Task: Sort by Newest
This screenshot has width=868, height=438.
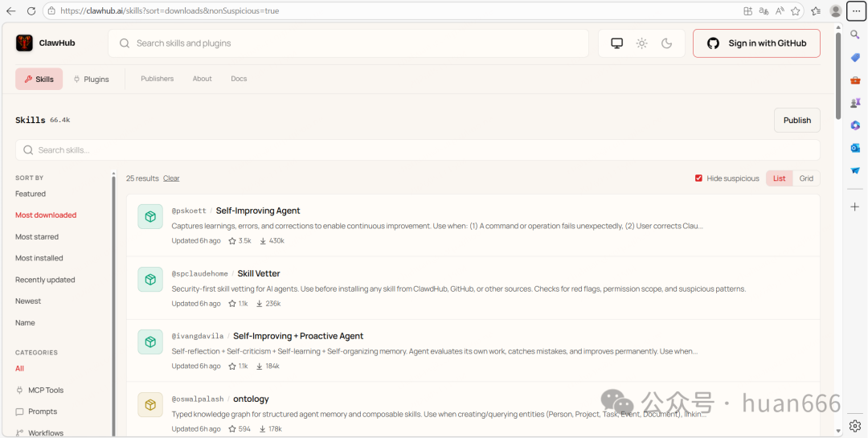Action: pyautogui.click(x=28, y=301)
